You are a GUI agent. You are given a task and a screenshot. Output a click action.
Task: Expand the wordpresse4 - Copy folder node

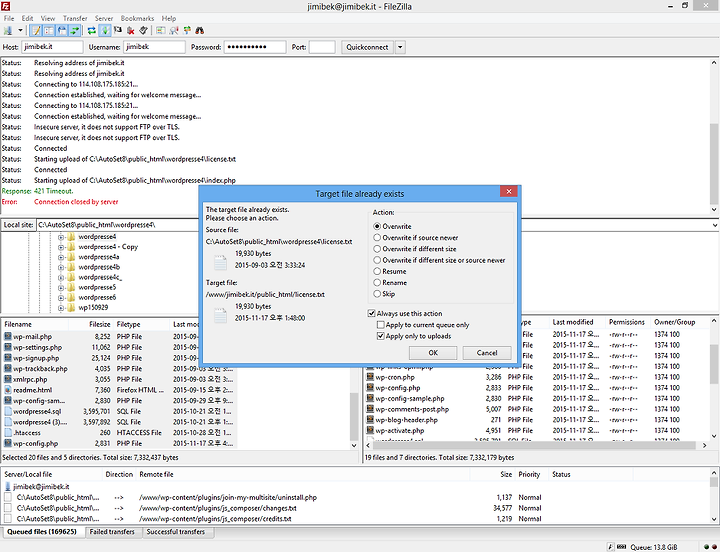click(61, 247)
